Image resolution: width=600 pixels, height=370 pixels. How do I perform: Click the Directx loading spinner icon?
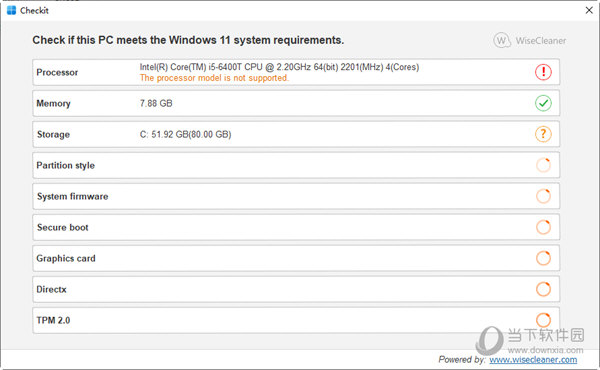[543, 289]
